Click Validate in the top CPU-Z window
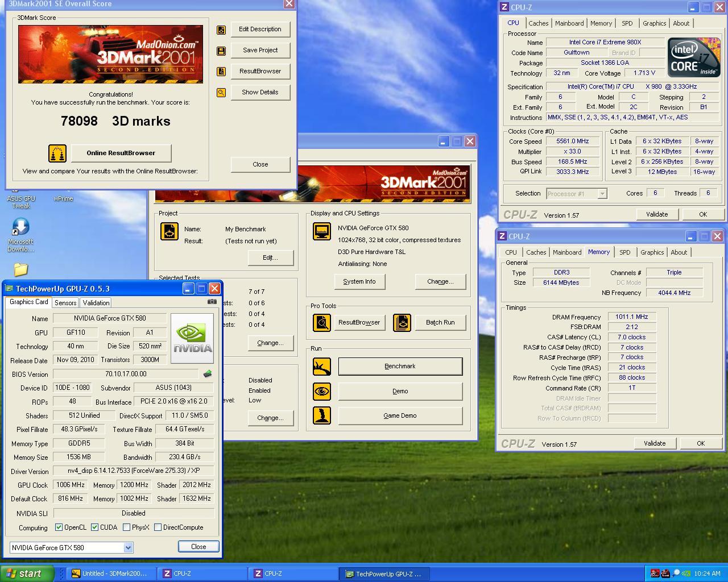 coord(656,214)
